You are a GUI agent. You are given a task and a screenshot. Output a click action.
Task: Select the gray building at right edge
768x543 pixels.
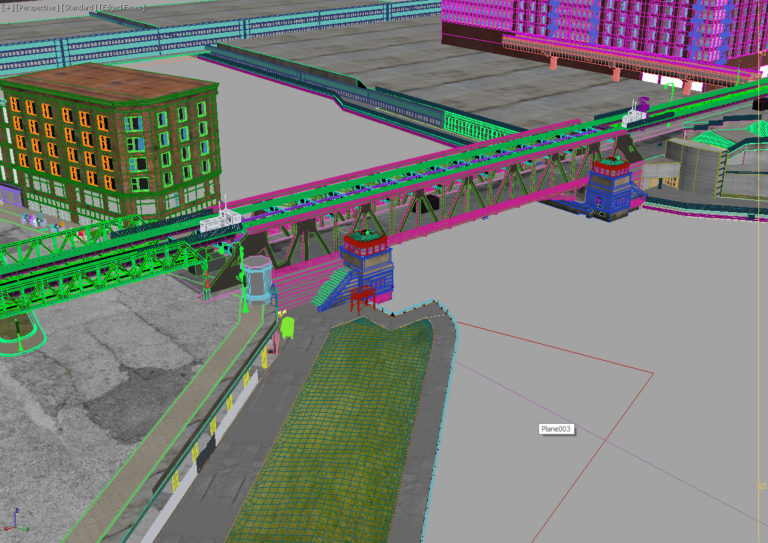click(x=700, y=165)
